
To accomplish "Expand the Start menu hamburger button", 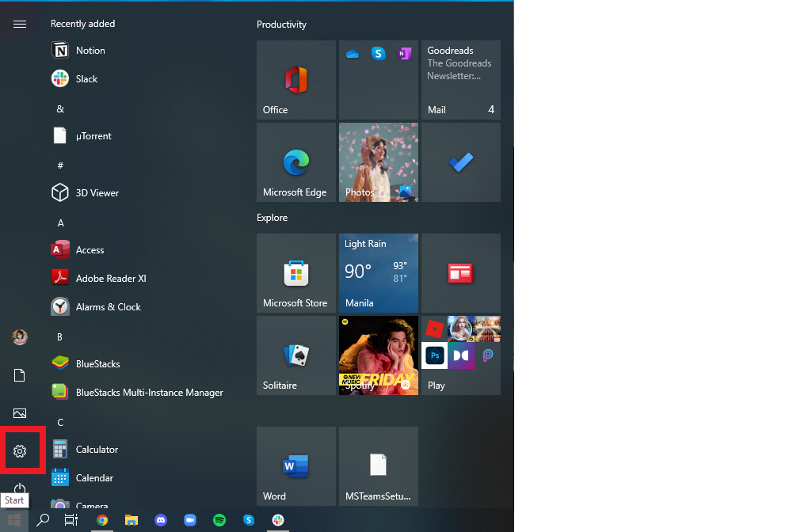I will (x=20, y=25).
